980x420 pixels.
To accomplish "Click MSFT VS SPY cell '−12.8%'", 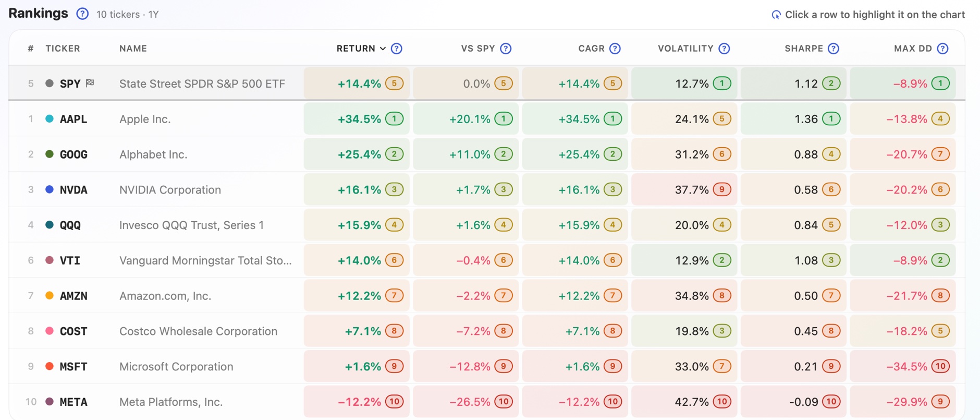I will [x=466, y=366].
